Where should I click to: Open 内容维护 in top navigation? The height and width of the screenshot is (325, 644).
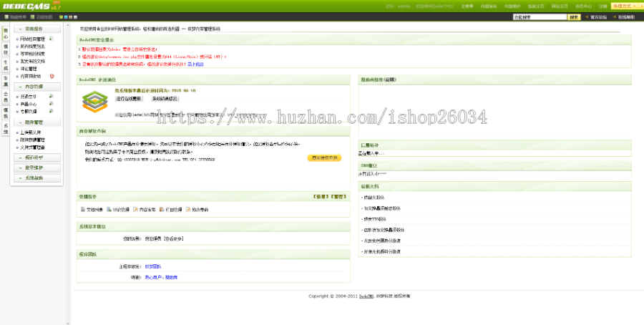pyautogui.click(x=512, y=6)
